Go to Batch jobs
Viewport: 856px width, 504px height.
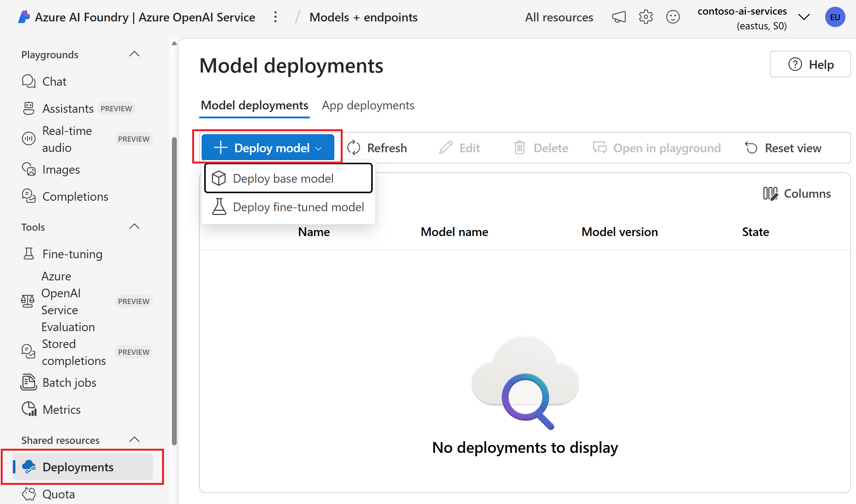coord(69,383)
